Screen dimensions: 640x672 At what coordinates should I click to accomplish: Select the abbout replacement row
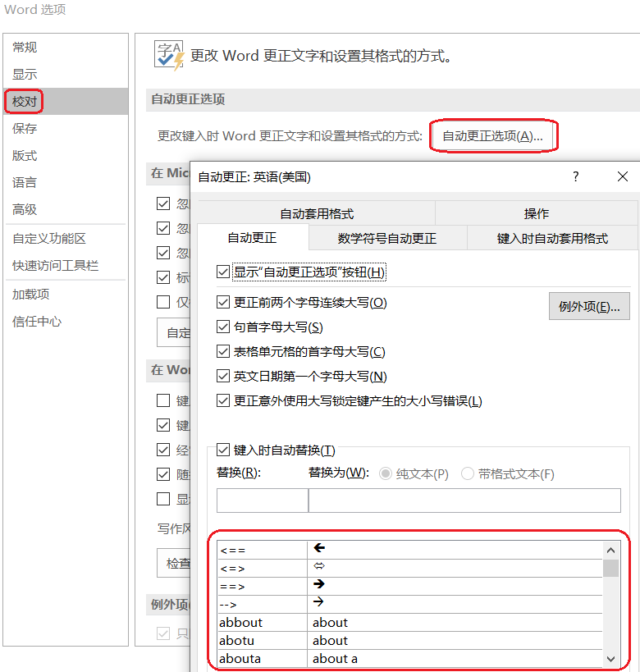click(409, 622)
